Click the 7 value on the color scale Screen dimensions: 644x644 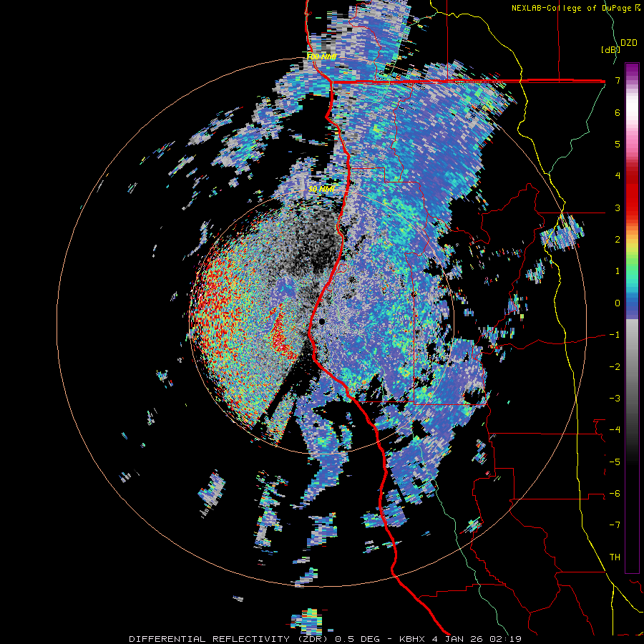[618, 80]
